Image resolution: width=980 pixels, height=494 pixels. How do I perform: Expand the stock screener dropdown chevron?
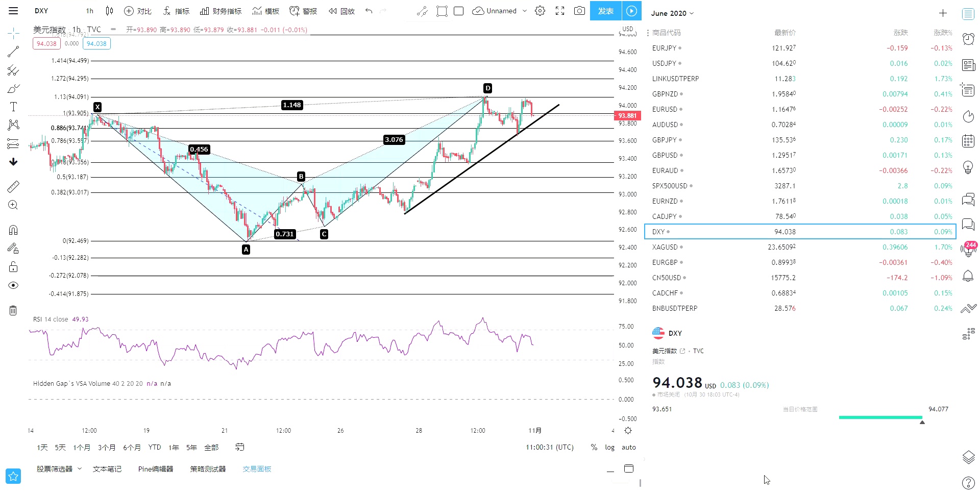80,468
